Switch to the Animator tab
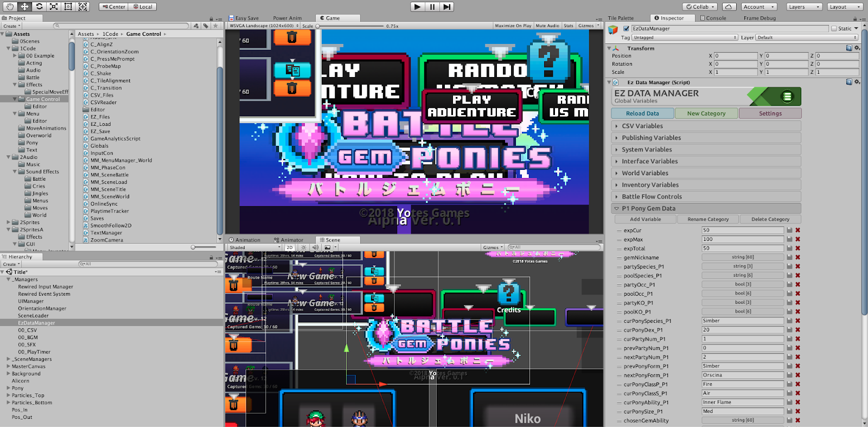The width and height of the screenshot is (868, 427). [289, 240]
